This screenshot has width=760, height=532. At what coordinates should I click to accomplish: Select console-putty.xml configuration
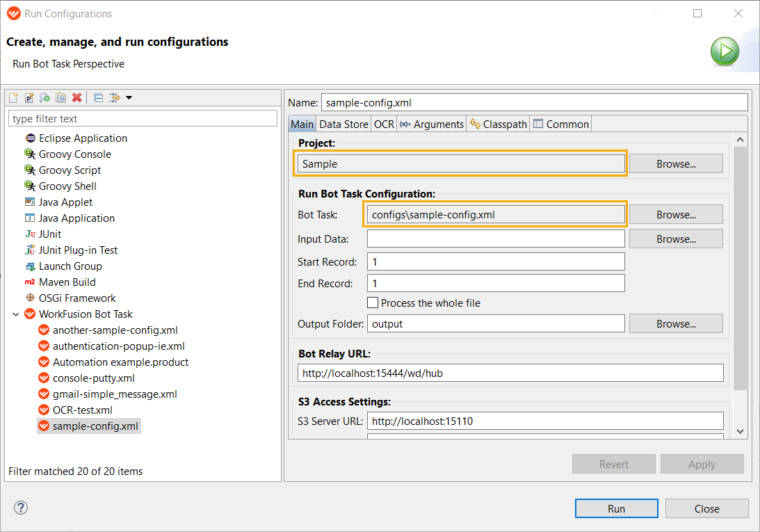tap(94, 378)
